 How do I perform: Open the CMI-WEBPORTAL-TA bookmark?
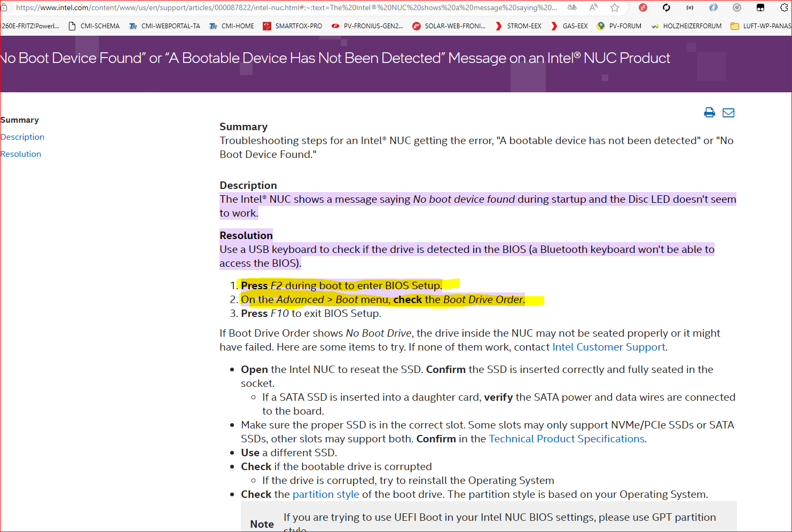164,26
